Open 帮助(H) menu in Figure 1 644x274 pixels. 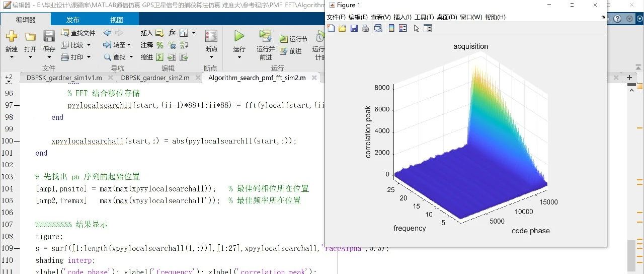click(x=495, y=17)
